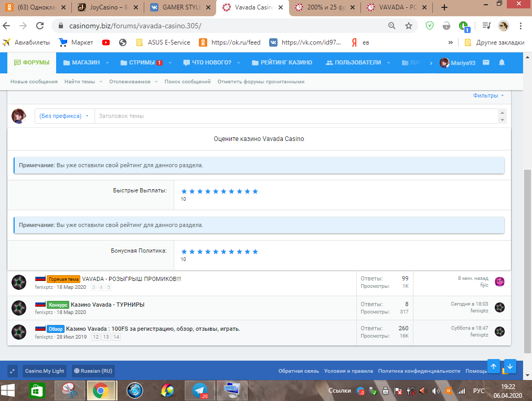Open the Windows Start menu
The image size is (532, 401).
point(7,391)
